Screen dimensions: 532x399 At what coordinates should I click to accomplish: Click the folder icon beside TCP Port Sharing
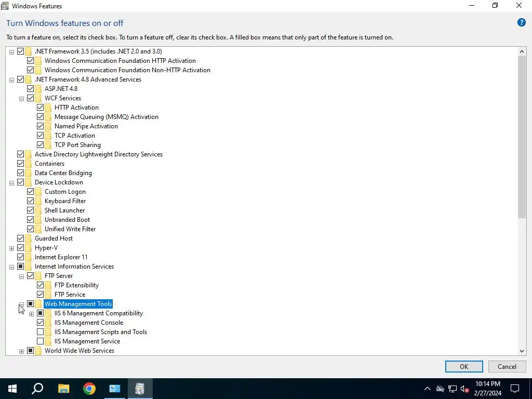tap(48, 145)
